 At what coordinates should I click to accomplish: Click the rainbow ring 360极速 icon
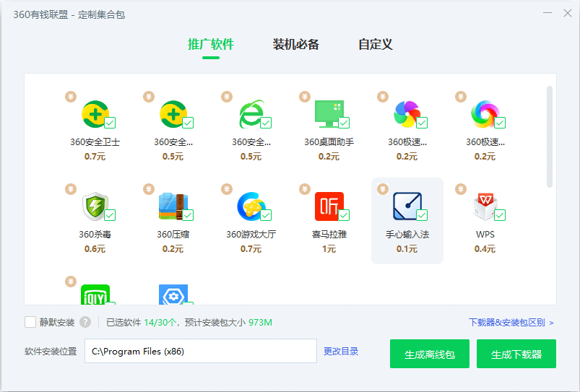pos(485,114)
